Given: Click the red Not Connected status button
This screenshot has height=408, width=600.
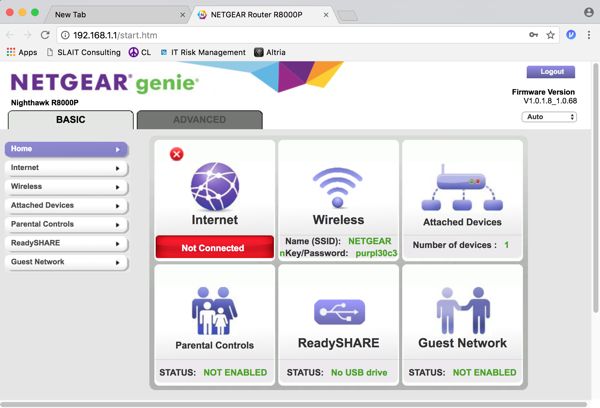Looking at the screenshot, I should pos(215,247).
